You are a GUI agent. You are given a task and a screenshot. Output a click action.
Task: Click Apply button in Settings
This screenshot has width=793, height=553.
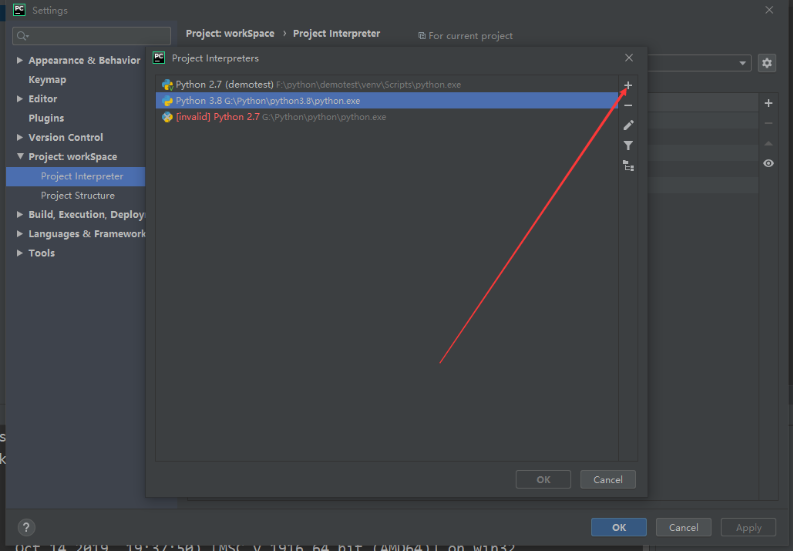click(748, 527)
